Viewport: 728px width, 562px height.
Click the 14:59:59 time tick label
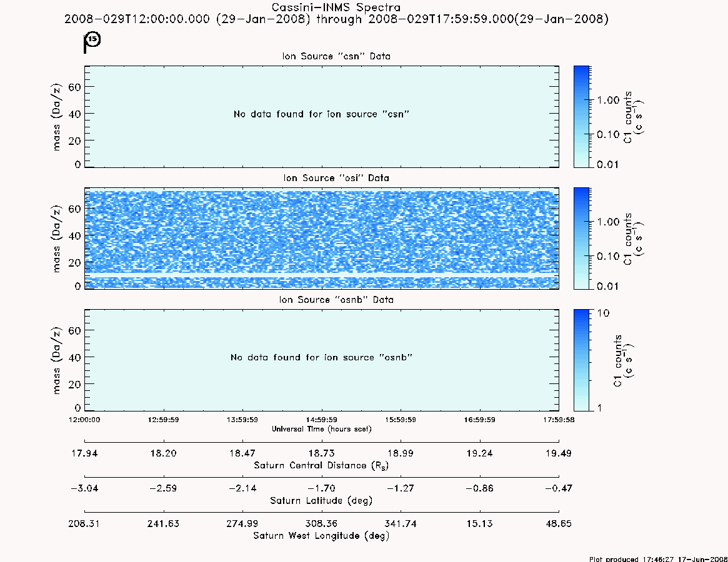point(321,420)
